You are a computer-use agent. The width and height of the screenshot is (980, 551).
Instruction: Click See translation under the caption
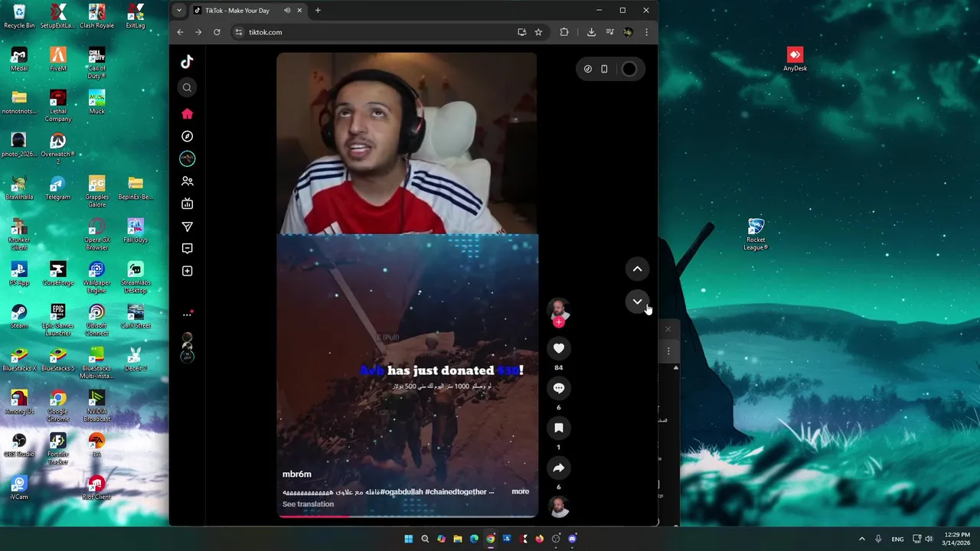point(308,504)
